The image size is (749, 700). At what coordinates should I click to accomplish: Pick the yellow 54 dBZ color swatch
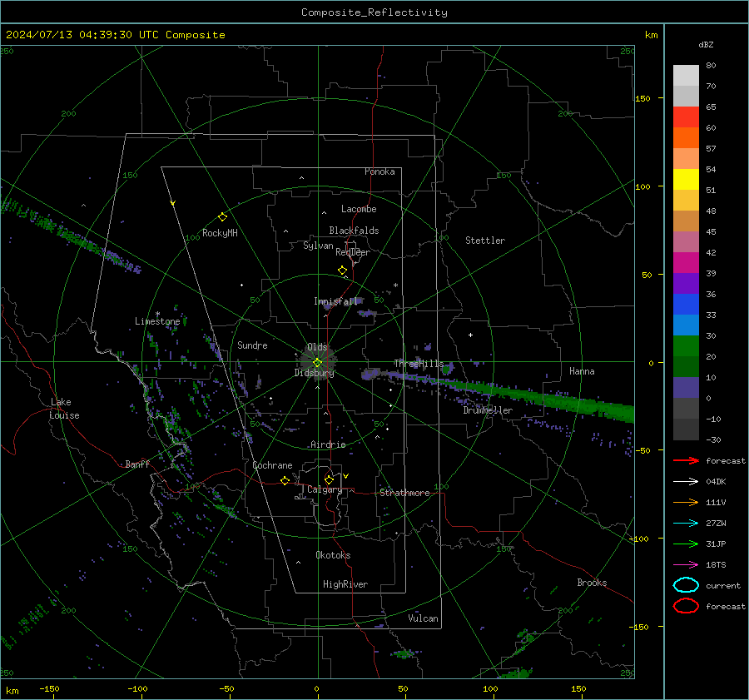coord(686,180)
